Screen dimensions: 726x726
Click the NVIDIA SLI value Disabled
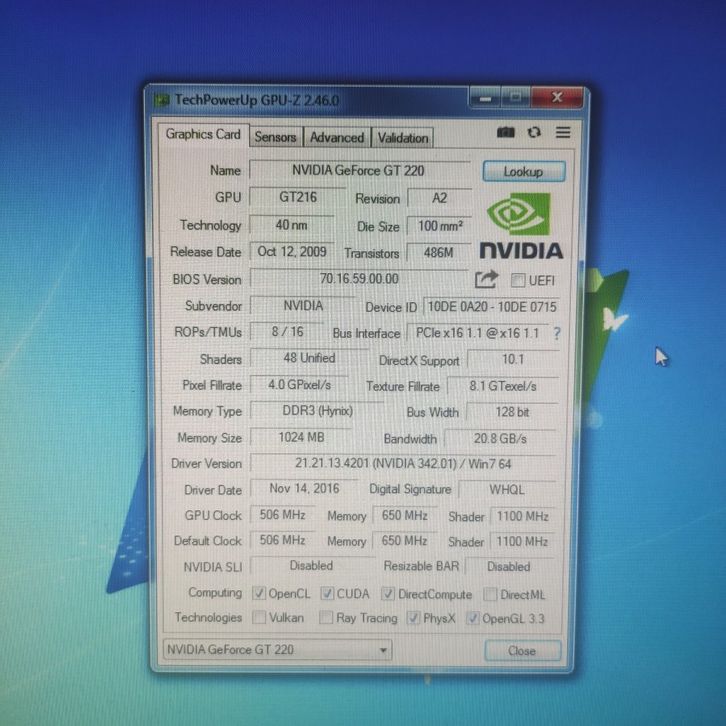point(311,566)
